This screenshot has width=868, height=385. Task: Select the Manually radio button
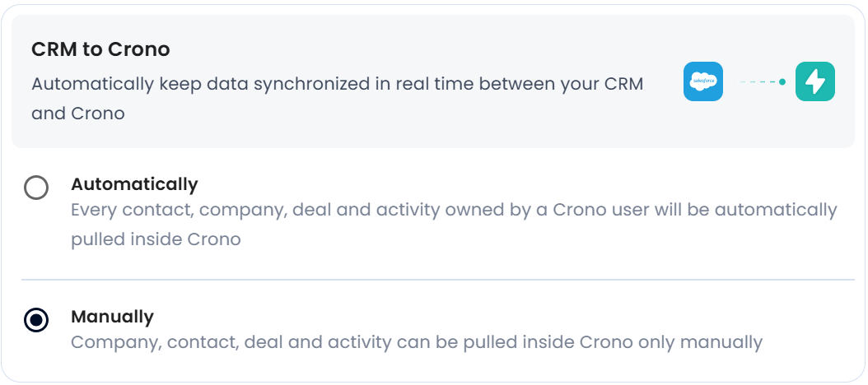click(36, 320)
